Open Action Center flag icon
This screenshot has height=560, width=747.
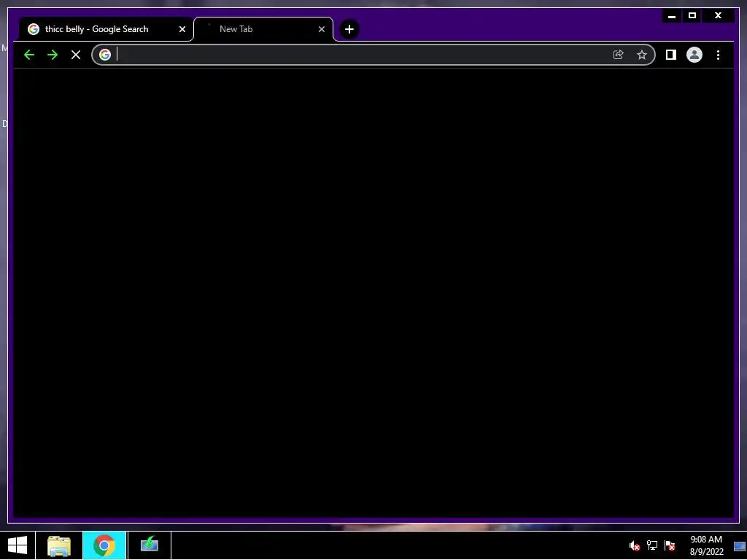click(x=670, y=545)
